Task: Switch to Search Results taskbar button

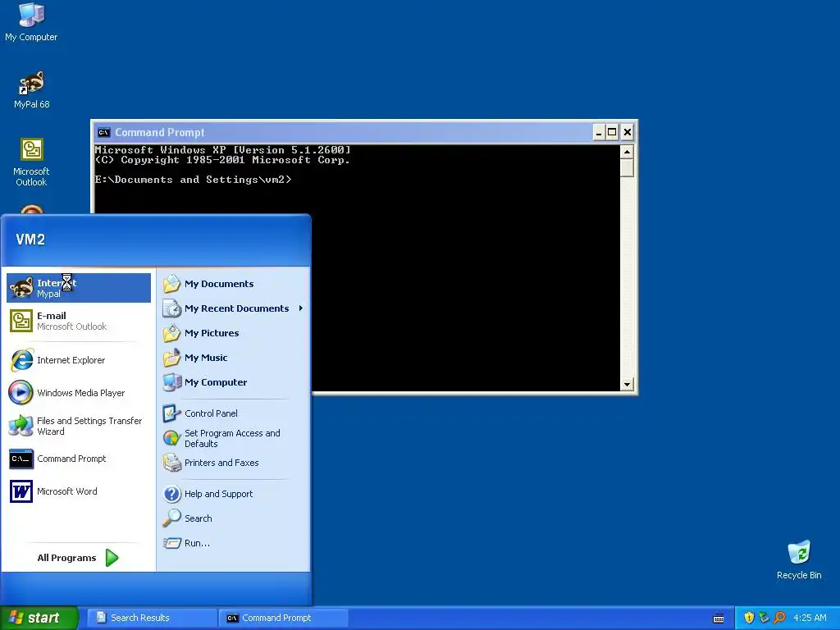Action: tap(152, 618)
